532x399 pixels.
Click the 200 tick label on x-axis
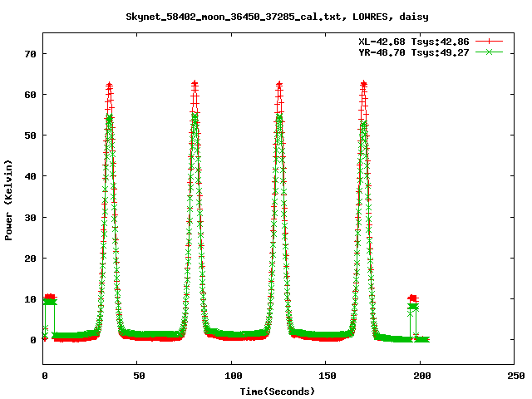pos(421,376)
